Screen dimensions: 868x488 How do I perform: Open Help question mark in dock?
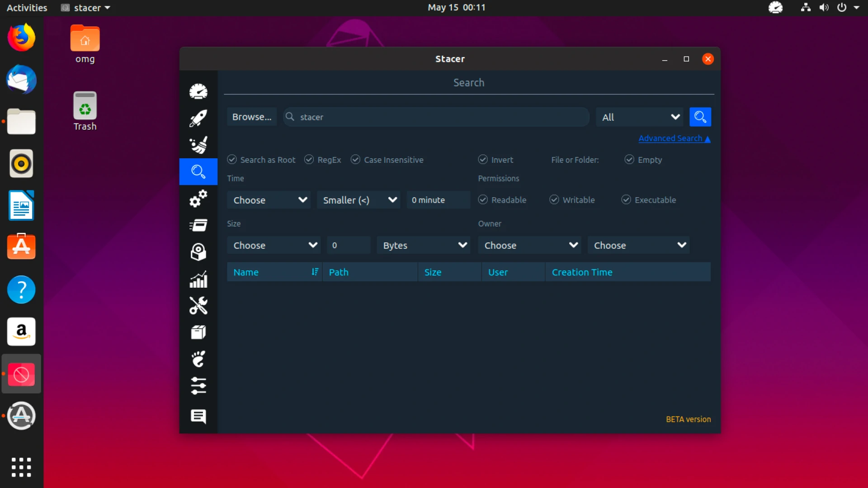pyautogui.click(x=21, y=289)
